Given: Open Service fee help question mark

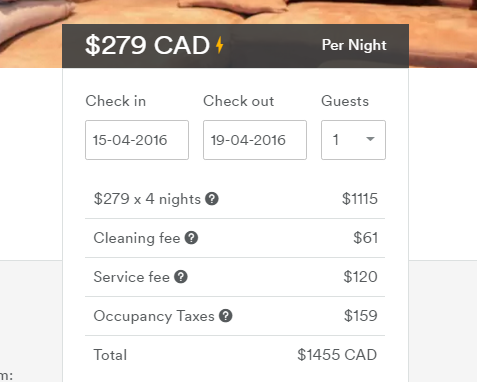Looking at the screenshot, I should click(181, 277).
